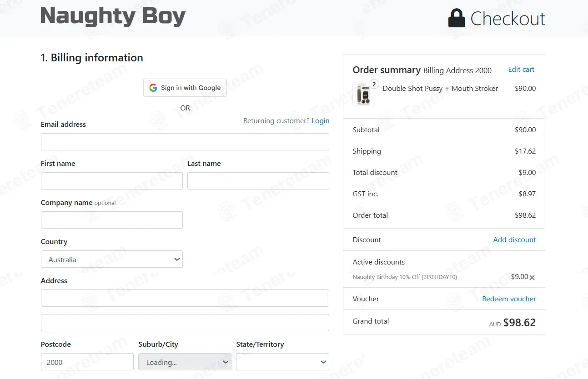Click the Total discount $9.00 value
This screenshot has width=588, height=379.
tap(527, 173)
